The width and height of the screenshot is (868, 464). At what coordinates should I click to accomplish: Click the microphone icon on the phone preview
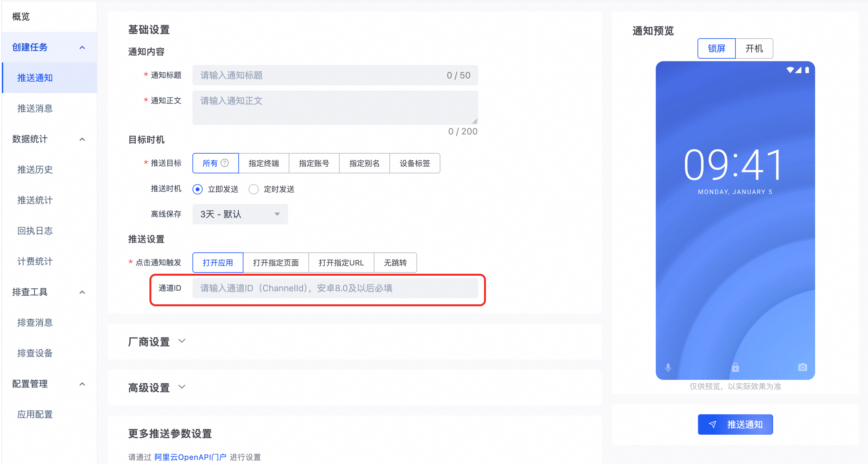pyautogui.click(x=668, y=367)
